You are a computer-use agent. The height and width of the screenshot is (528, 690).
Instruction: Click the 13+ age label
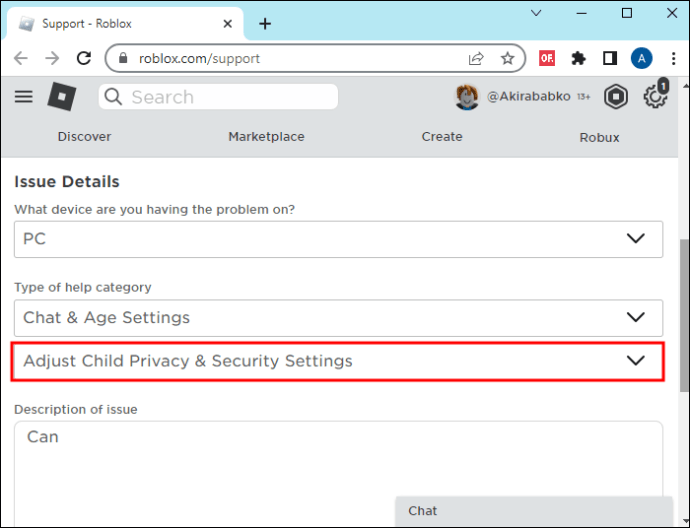pos(584,97)
